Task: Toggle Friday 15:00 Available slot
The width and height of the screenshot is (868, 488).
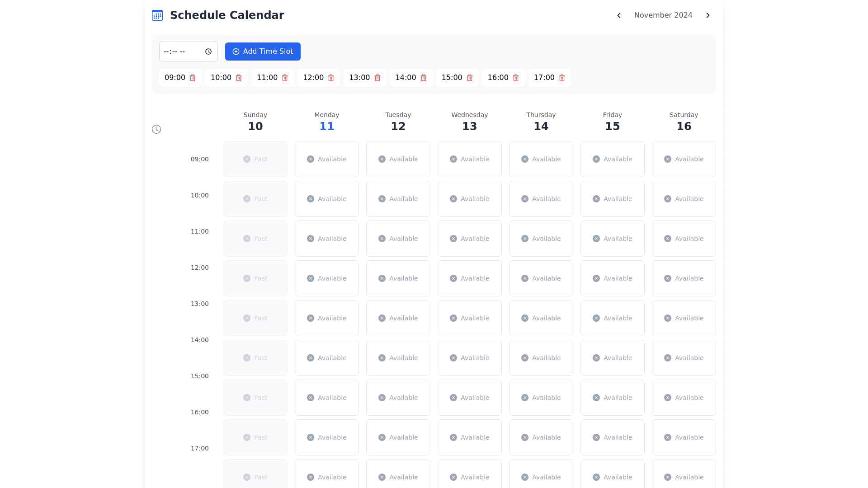Action: [x=612, y=398]
